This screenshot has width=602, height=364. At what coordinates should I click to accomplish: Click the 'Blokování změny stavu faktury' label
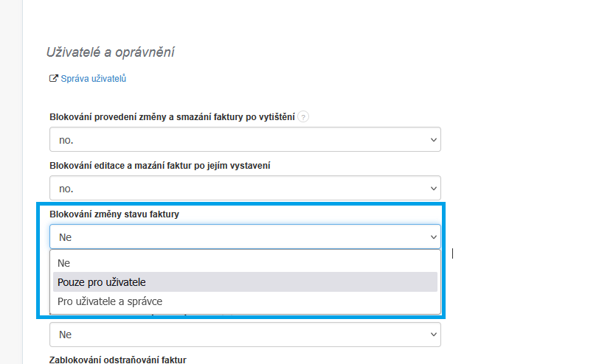click(x=114, y=214)
